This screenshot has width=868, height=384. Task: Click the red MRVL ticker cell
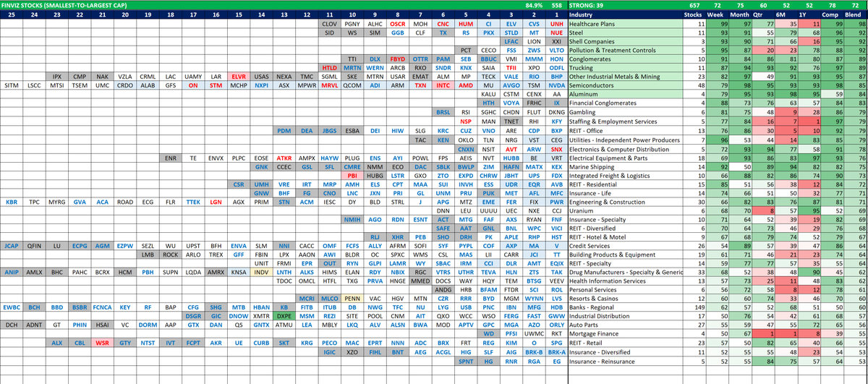(330, 85)
